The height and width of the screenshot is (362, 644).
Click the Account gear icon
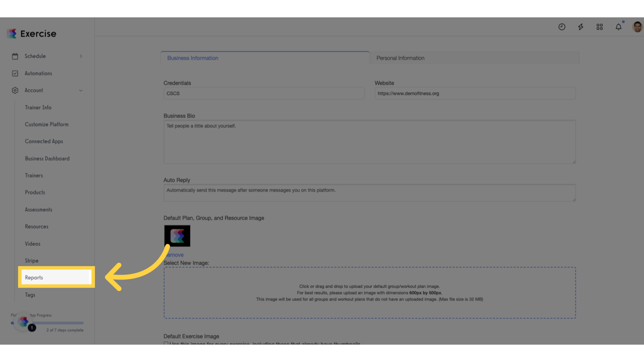(x=15, y=90)
